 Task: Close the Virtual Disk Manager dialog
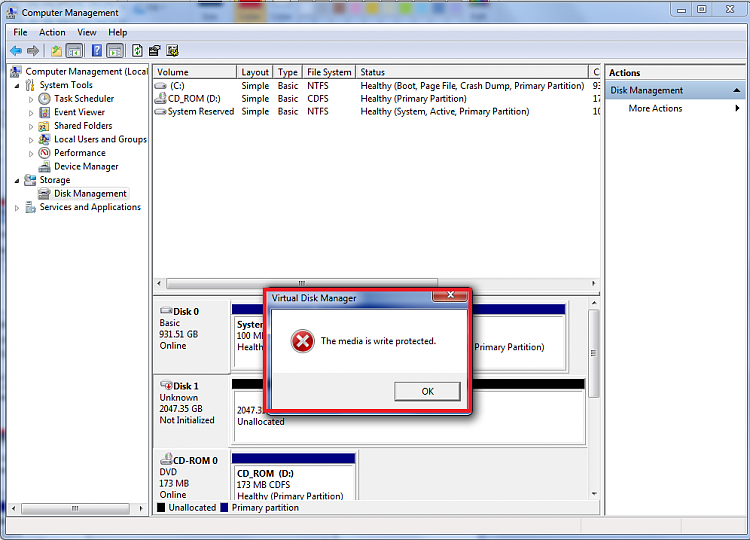click(450, 295)
